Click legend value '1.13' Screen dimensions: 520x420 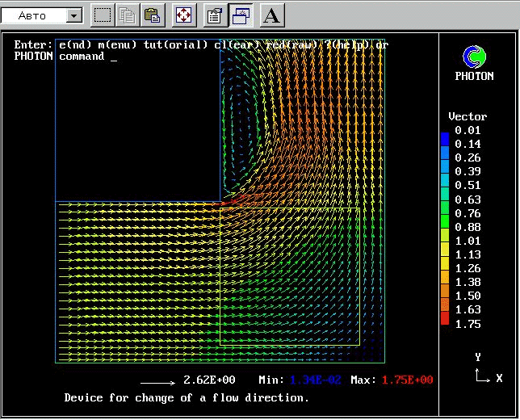tap(468, 254)
